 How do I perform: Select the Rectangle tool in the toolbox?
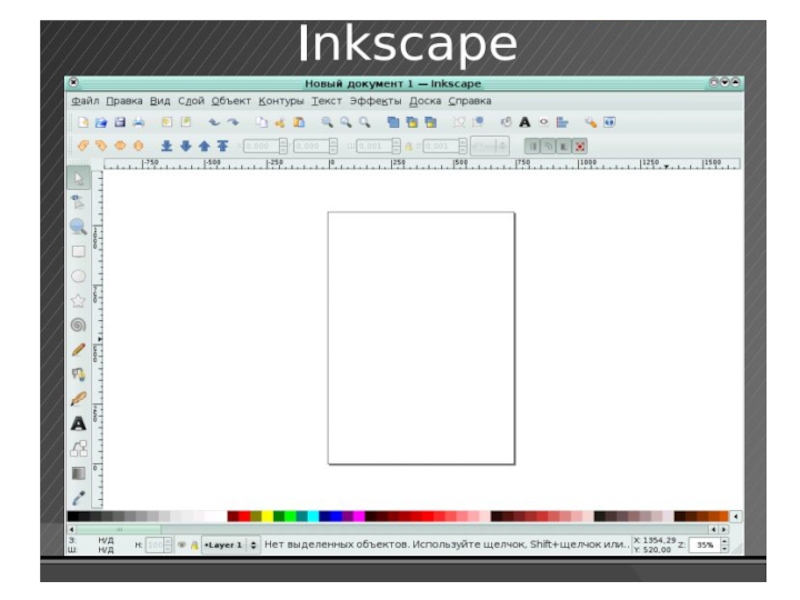coord(78,251)
